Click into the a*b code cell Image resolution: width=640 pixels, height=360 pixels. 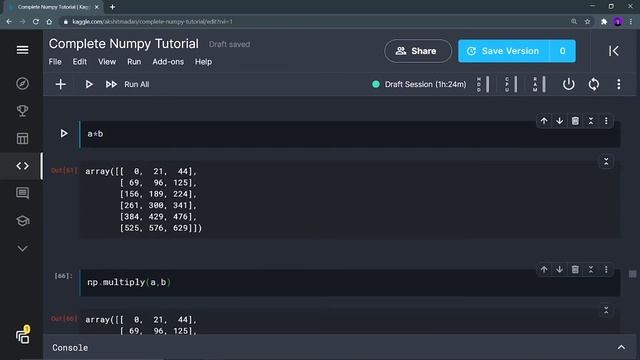coord(350,134)
